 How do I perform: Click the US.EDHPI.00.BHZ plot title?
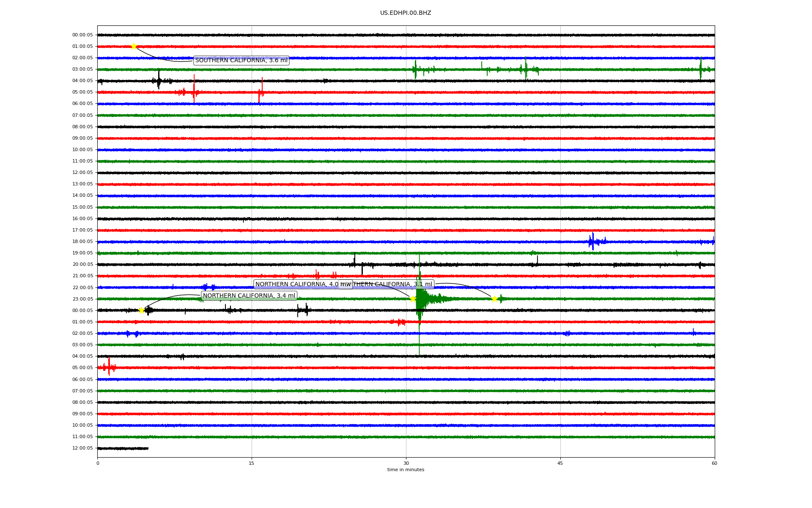[405, 13]
